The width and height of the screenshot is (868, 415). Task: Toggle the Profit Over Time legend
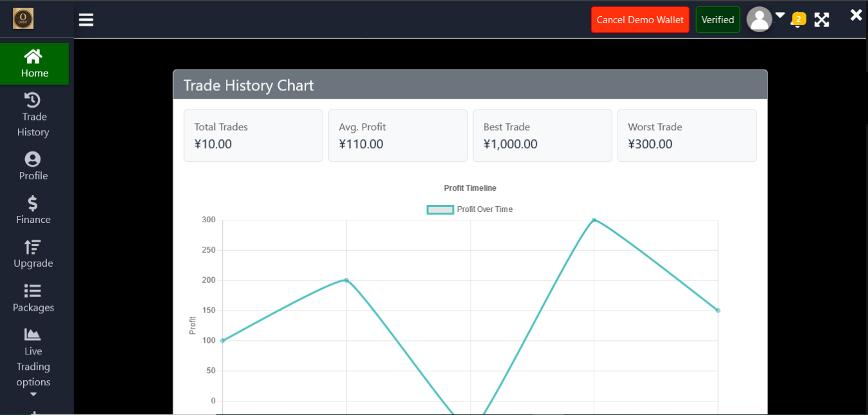click(x=470, y=209)
